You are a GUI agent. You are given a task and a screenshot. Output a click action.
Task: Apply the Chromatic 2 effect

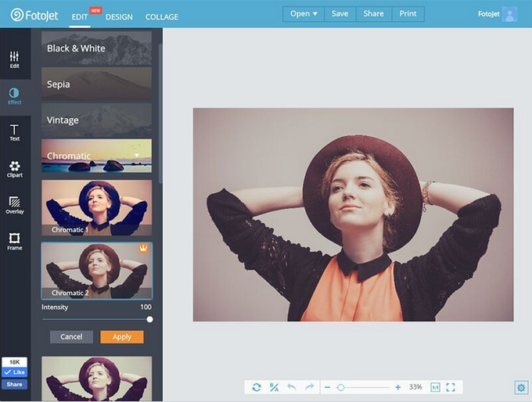pos(122,337)
